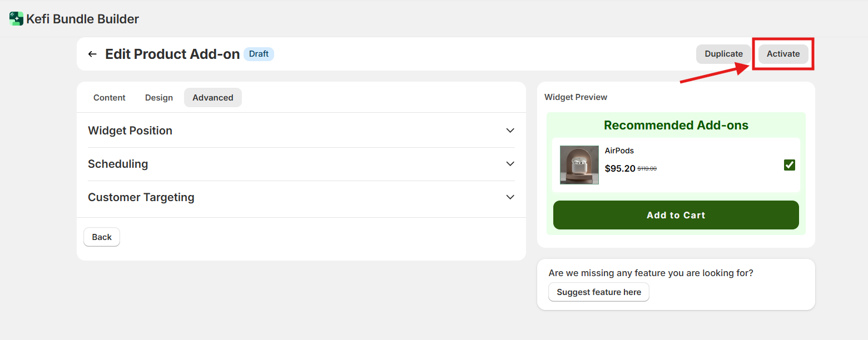Expand the Scheduling section chevron
The height and width of the screenshot is (340, 868).
click(510, 164)
